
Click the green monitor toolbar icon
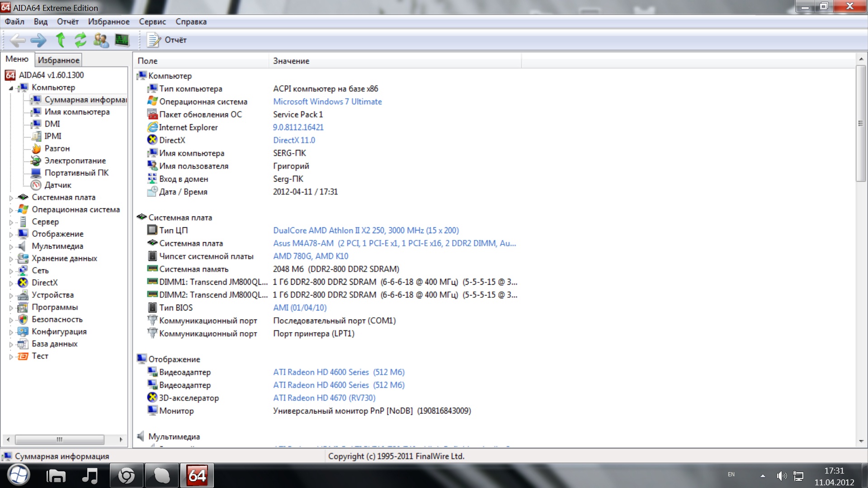coord(122,40)
